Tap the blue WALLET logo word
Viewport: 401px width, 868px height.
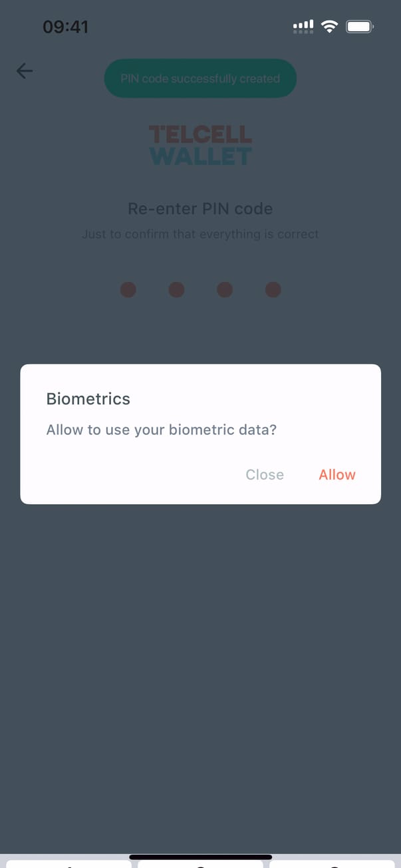click(200, 156)
